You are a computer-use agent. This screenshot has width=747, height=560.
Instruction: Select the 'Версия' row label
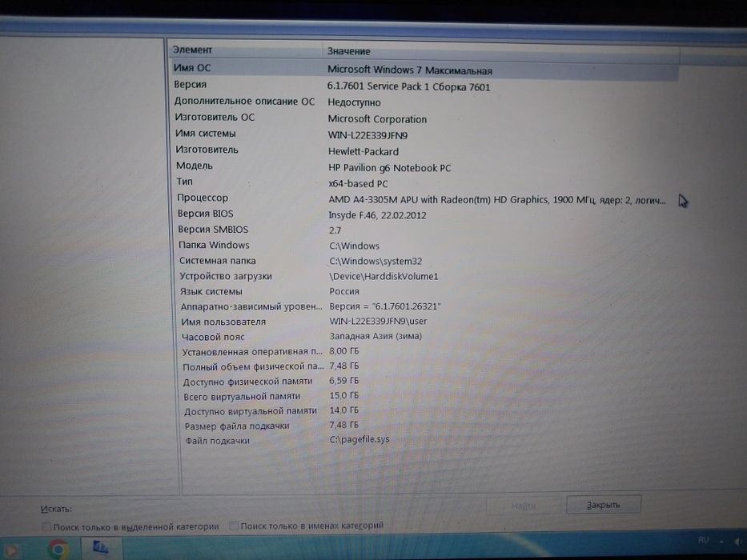190,84
